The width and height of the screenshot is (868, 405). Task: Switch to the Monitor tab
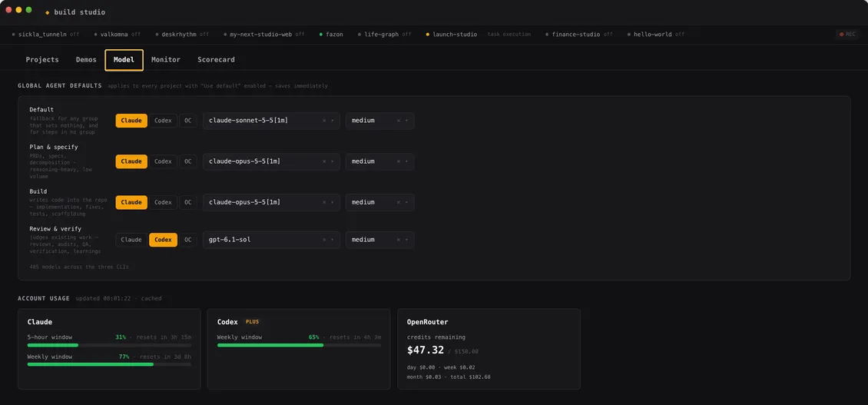coord(165,60)
